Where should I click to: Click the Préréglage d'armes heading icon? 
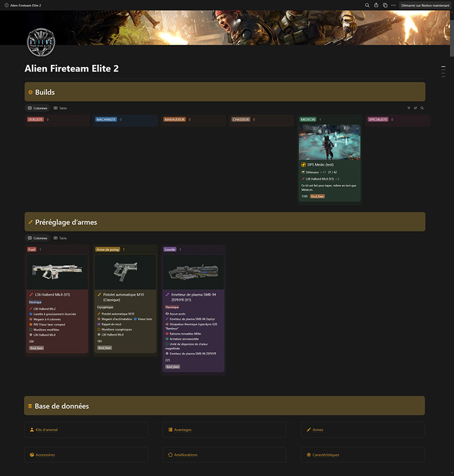coord(30,222)
